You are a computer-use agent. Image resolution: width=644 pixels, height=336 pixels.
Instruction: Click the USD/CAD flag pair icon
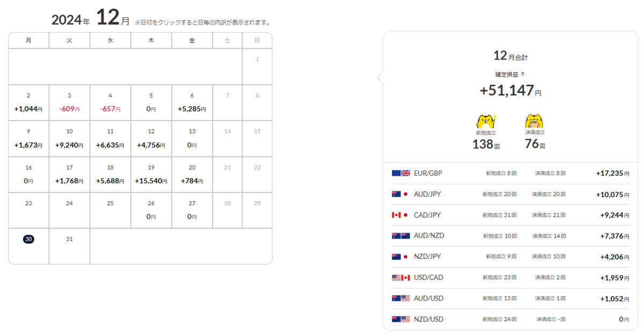click(x=401, y=278)
